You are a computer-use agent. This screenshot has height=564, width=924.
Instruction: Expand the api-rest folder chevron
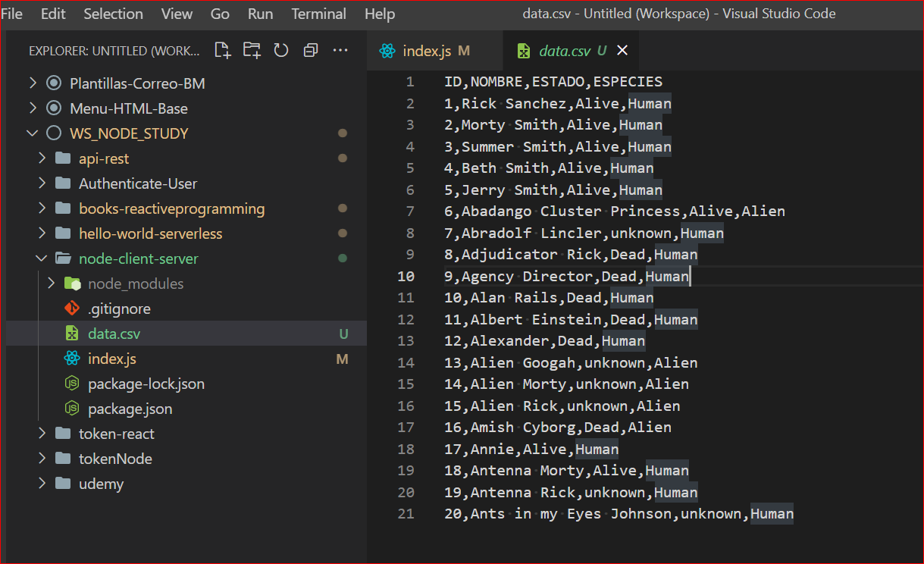42,158
